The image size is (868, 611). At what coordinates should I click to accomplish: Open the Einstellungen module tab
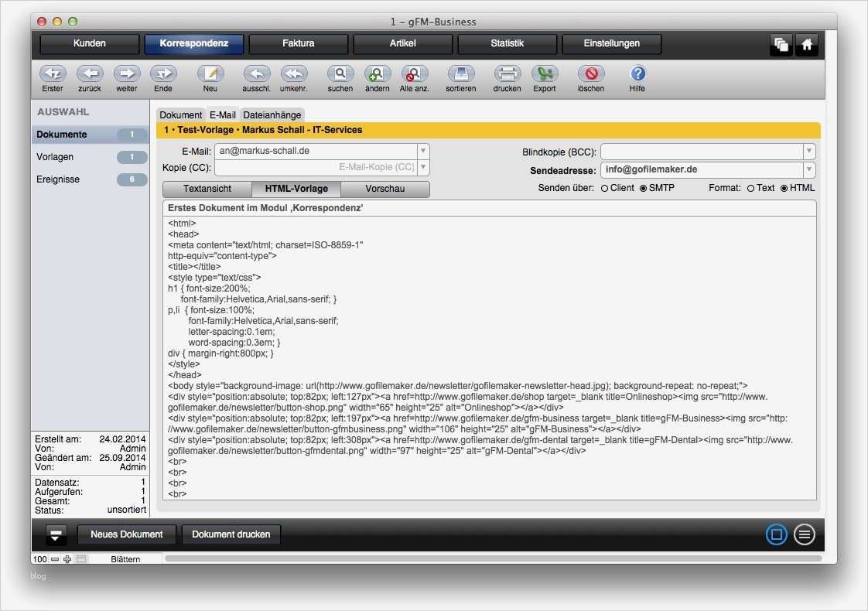point(612,44)
